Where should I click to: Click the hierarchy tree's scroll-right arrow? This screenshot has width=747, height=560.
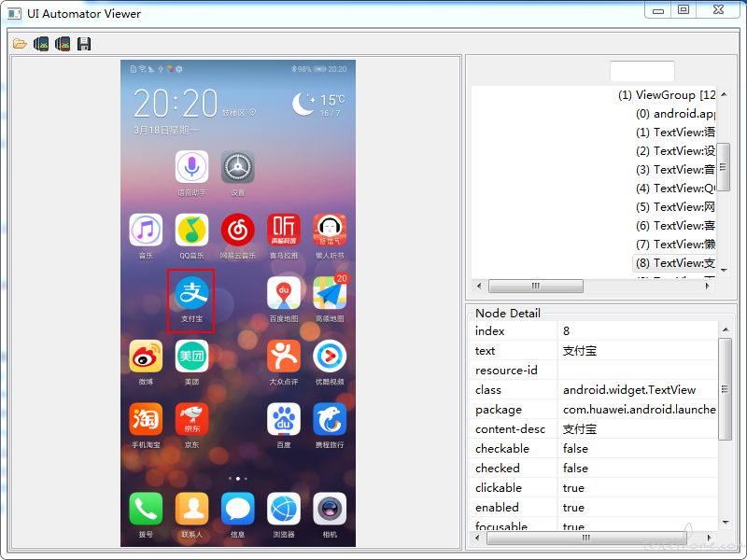pos(708,287)
